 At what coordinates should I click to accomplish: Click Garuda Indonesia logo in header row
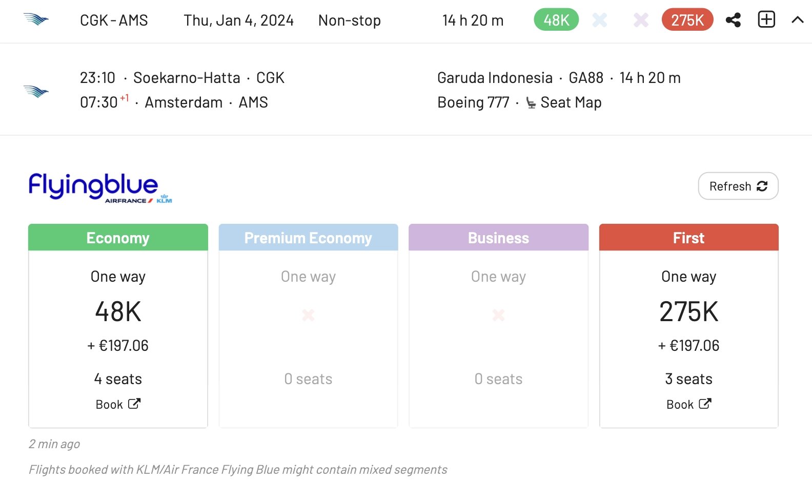(36, 19)
